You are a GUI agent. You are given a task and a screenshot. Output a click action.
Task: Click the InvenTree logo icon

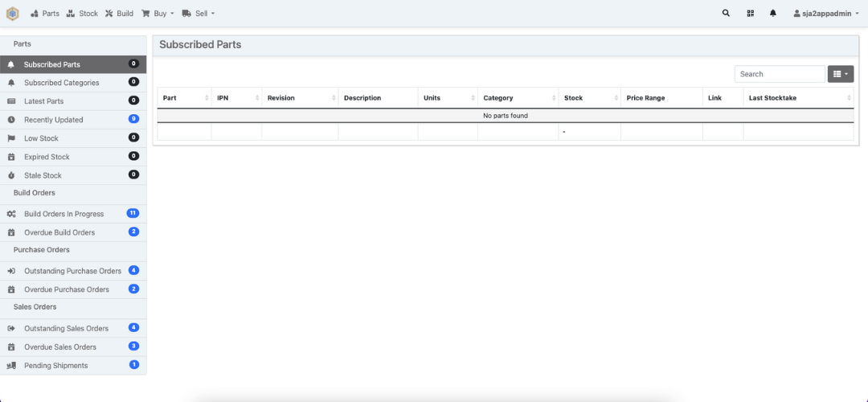click(13, 13)
